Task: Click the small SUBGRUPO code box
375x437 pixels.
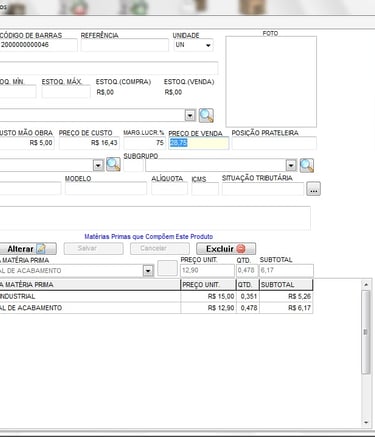Action: pyautogui.click(x=133, y=165)
